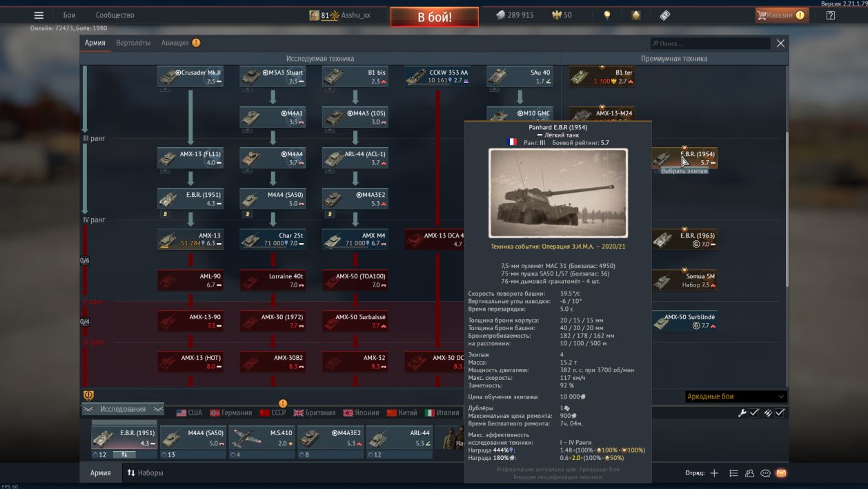Open the help question mark icon
This screenshot has height=489, width=868.
click(831, 15)
